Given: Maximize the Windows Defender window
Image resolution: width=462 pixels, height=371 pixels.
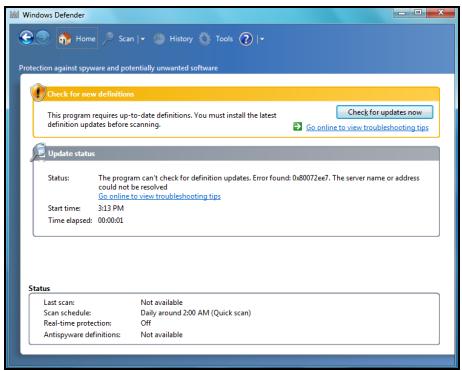Looking at the screenshot, I should (x=418, y=13).
